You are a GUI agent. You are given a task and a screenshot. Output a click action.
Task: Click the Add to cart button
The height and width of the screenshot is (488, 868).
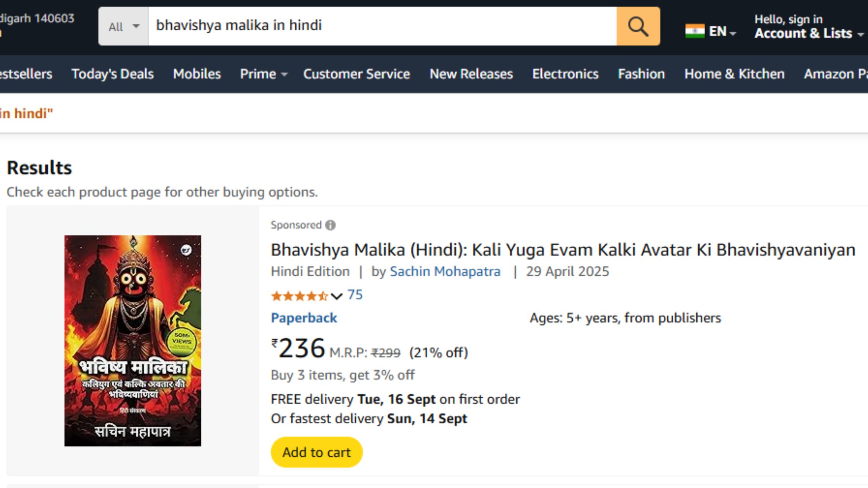pyautogui.click(x=317, y=452)
